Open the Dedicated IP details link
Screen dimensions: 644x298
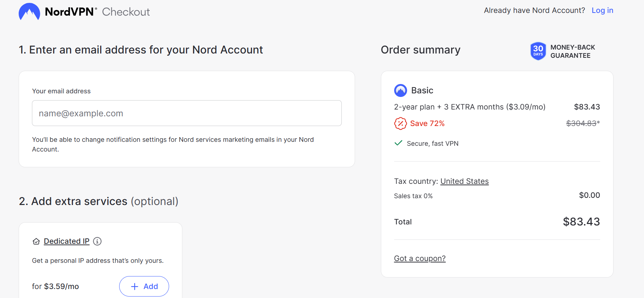pyautogui.click(x=66, y=241)
